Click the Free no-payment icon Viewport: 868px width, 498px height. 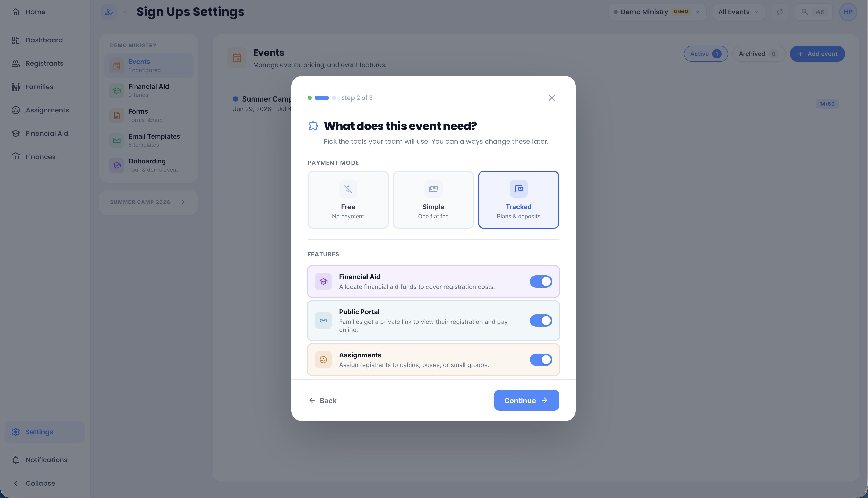[x=348, y=189]
